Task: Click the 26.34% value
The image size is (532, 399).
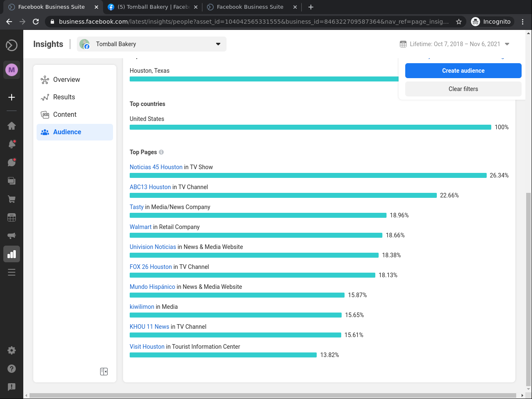Action: coord(499,175)
